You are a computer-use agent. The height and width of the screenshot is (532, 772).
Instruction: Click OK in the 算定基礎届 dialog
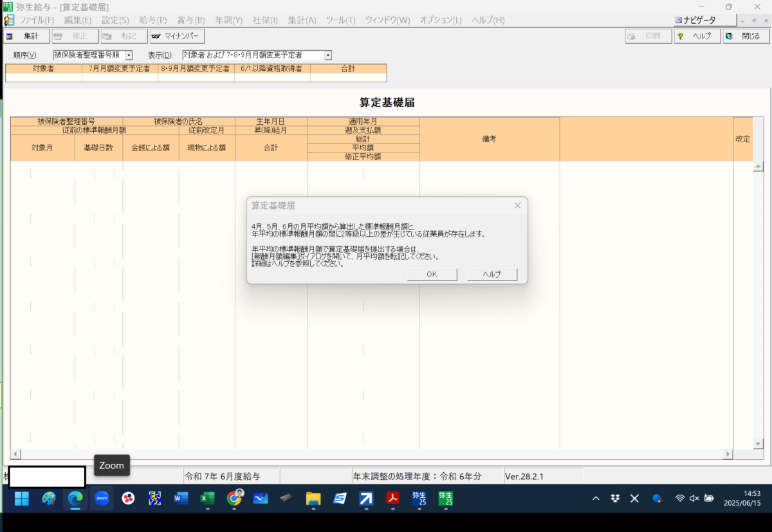tap(432, 275)
